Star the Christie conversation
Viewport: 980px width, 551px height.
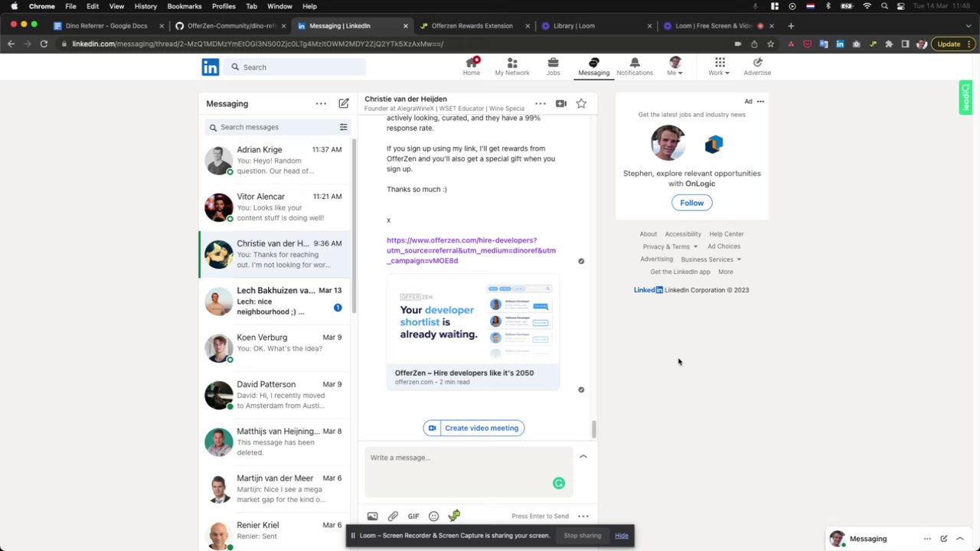(581, 103)
